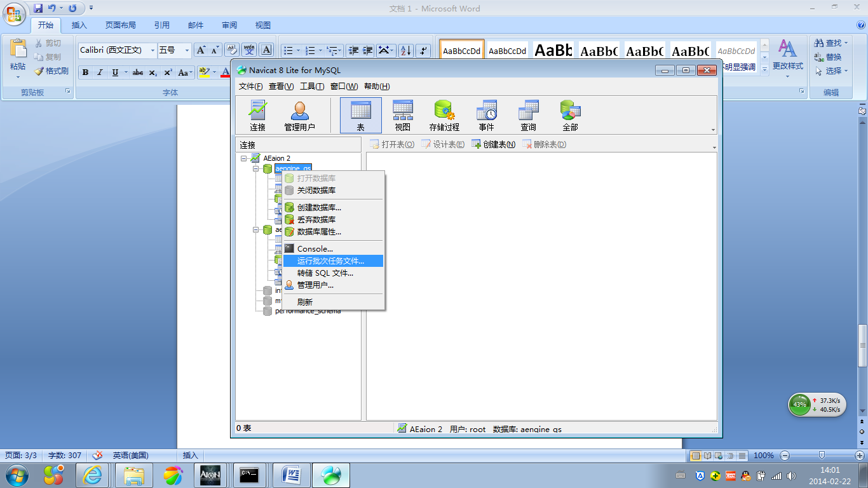Screen dimensions: 868x488
Task: Click the 全部 toolbar icon
Action: click(570, 115)
